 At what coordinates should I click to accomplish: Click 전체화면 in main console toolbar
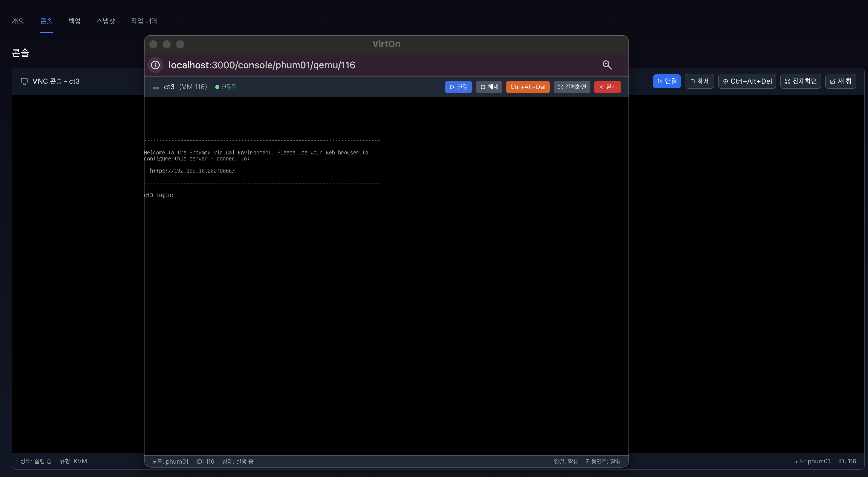point(801,81)
